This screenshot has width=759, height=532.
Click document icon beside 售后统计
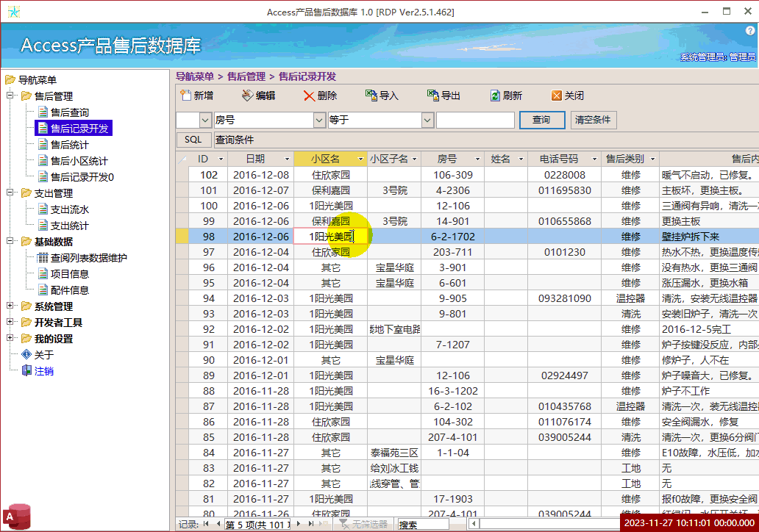point(43,145)
